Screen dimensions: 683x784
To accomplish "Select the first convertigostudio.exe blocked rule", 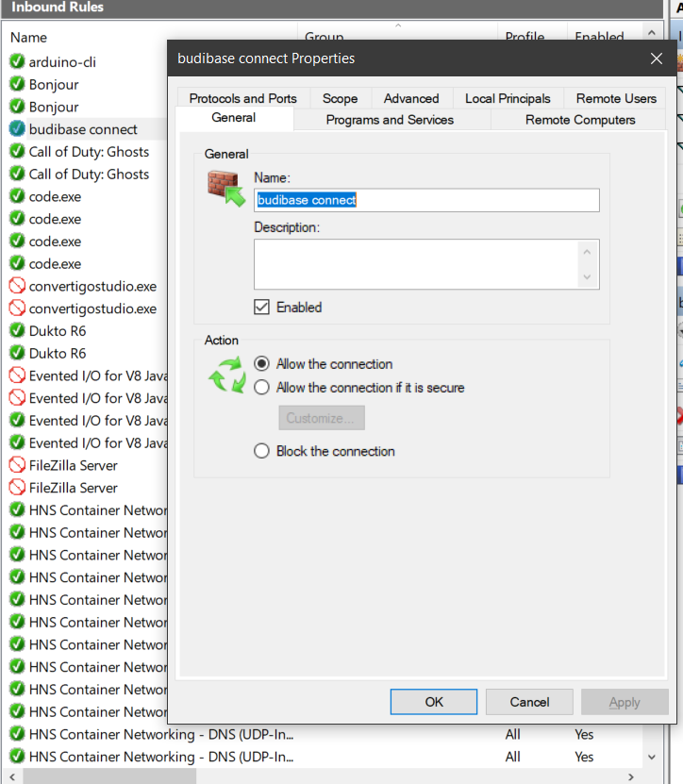I will pos(92,286).
